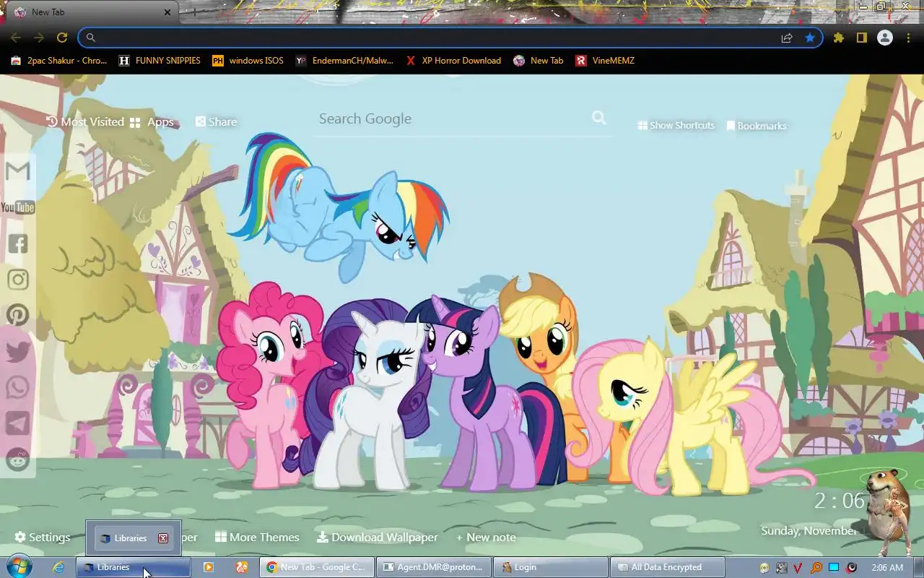Click the blue monitor tray icon
The image size is (924, 578).
click(x=834, y=568)
